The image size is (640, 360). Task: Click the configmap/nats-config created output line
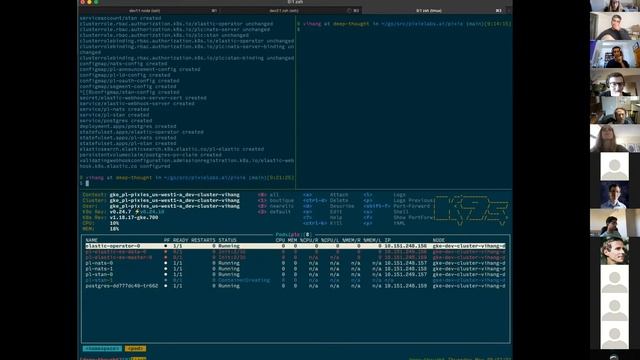(123, 64)
